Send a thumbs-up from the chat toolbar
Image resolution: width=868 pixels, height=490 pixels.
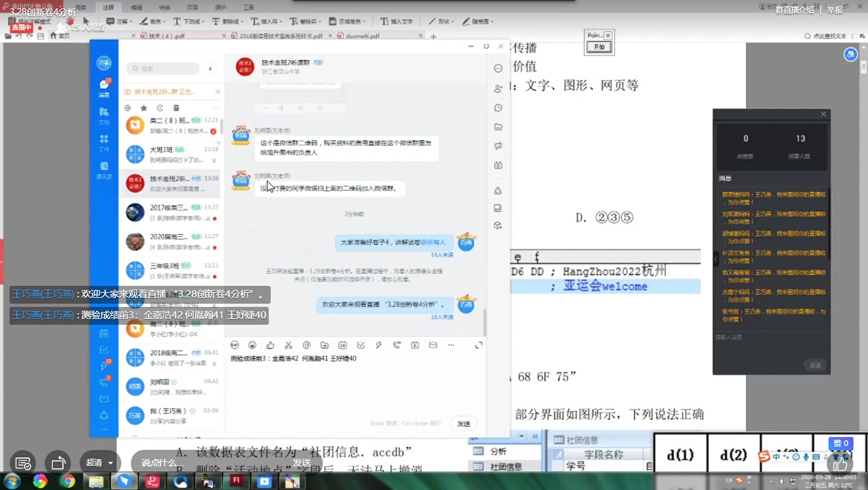[x=269, y=345]
